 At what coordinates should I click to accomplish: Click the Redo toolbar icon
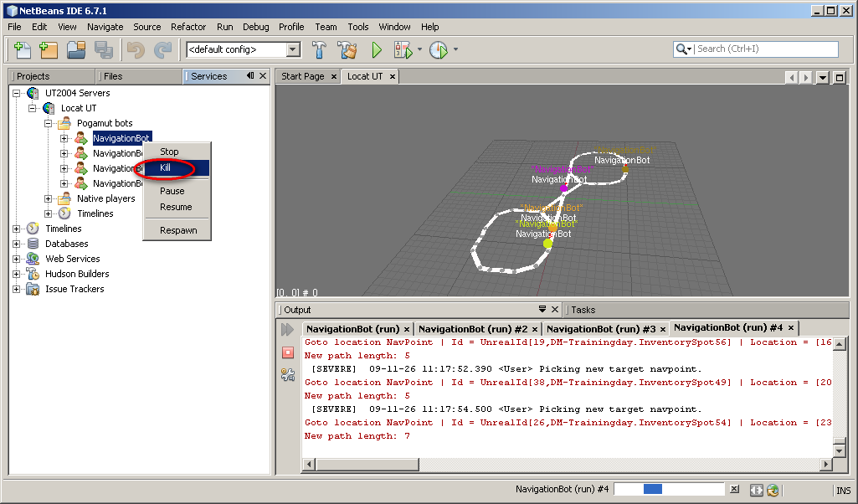162,49
